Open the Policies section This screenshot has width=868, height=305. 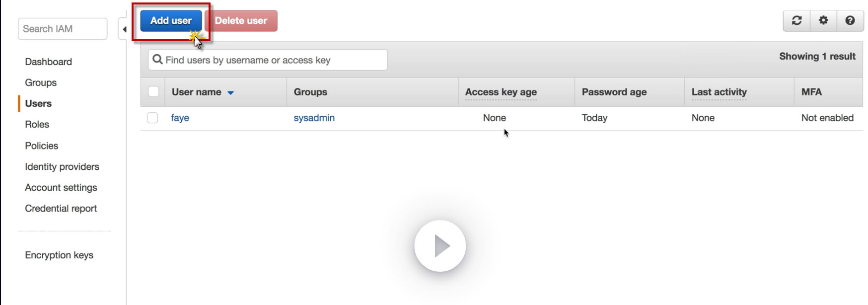coord(41,146)
